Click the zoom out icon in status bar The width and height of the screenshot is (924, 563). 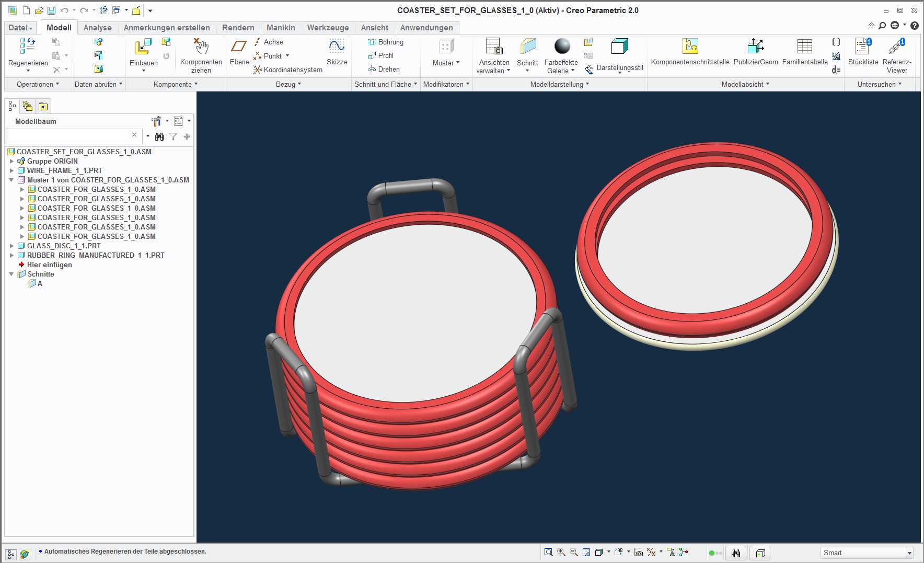coord(574,552)
